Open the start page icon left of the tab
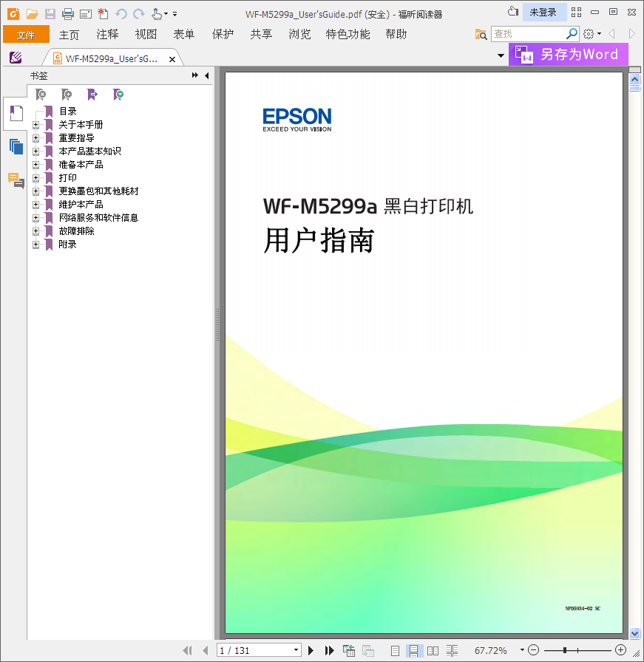Screen dimensions: 644x662 point(16,58)
